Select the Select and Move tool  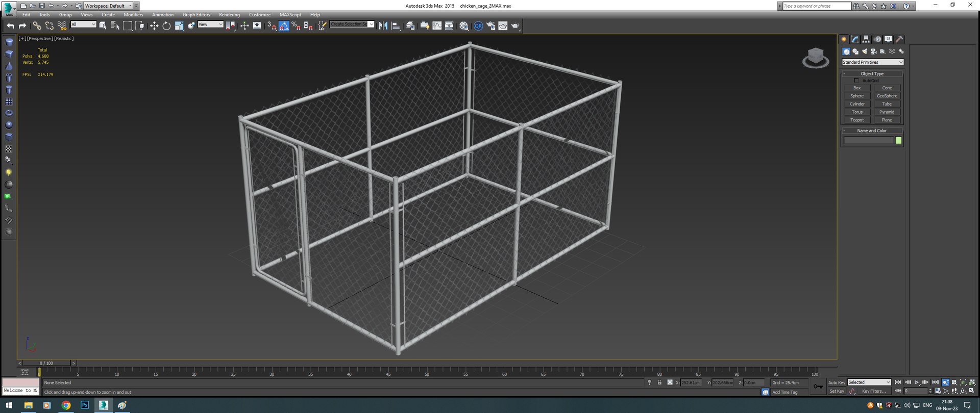(154, 25)
